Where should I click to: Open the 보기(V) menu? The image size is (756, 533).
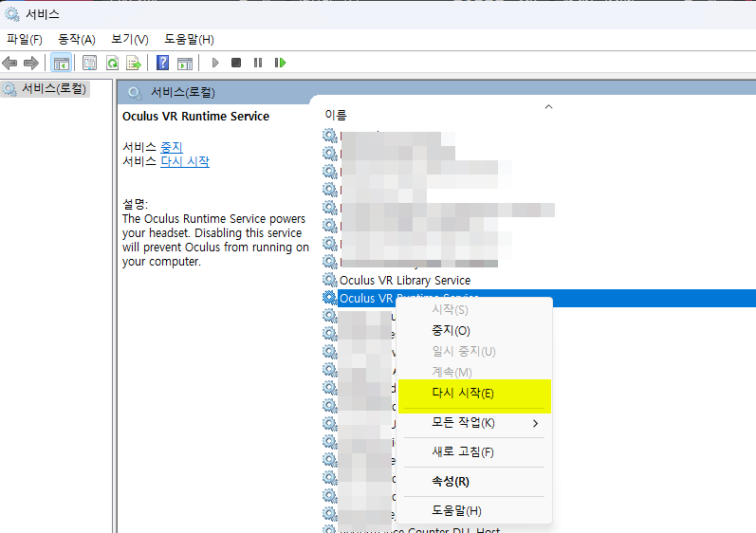click(130, 40)
